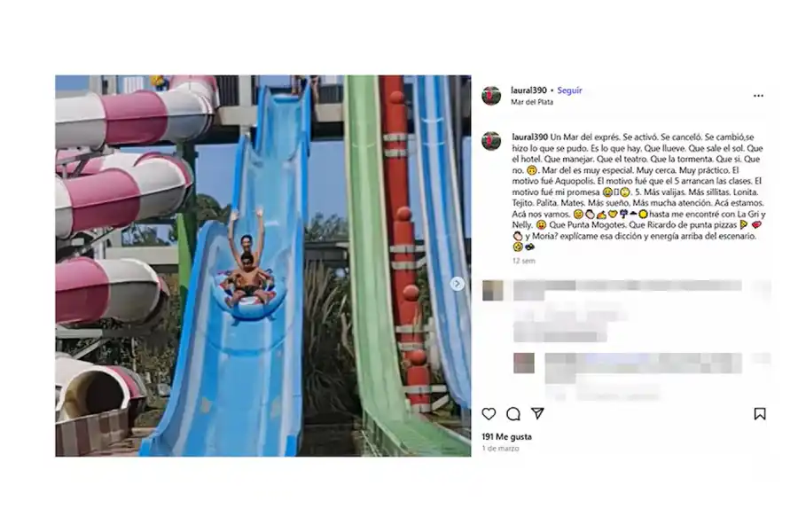Click the heart like icon
Viewport: 798px width, 532px height.
click(489, 414)
